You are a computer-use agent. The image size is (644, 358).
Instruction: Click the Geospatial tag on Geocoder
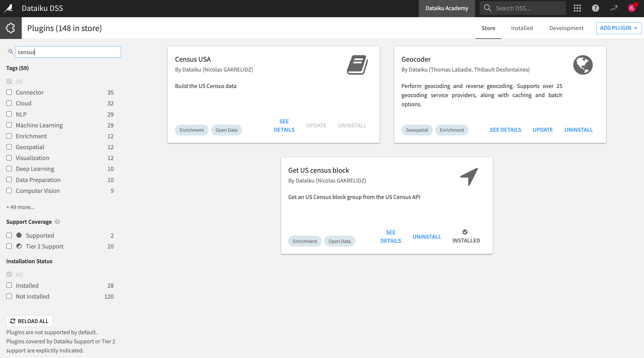coord(417,130)
